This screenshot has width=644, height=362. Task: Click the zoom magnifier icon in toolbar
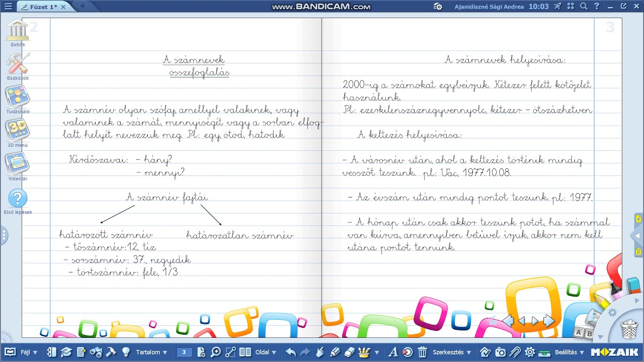point(216,352)
